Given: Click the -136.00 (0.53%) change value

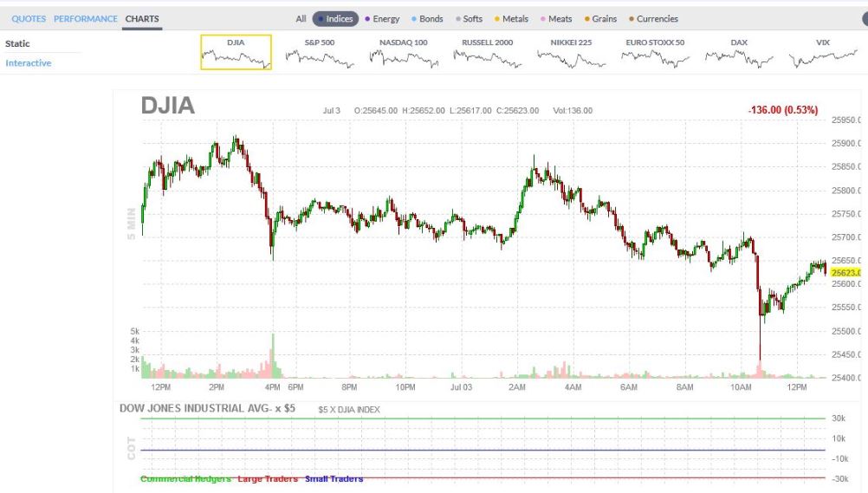Looking at the screenshot, I should pos(783,110).
